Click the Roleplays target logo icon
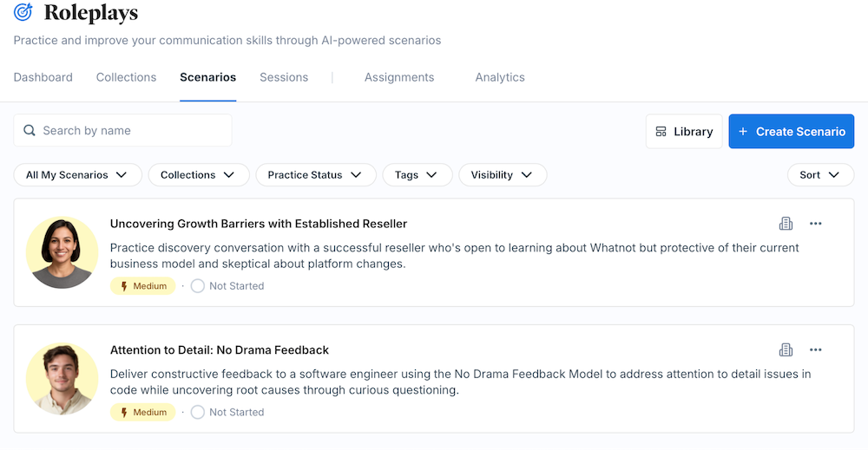868x450 pixels. (x=23, y=13)
